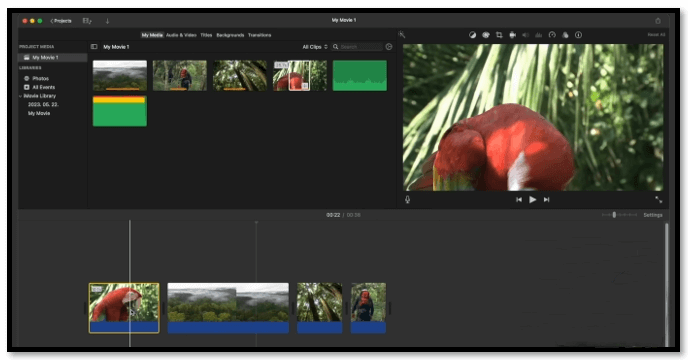Switch to Transitions tab
Image resolution: width=688 pixels, height=360 pixels.
click(260, 35)
